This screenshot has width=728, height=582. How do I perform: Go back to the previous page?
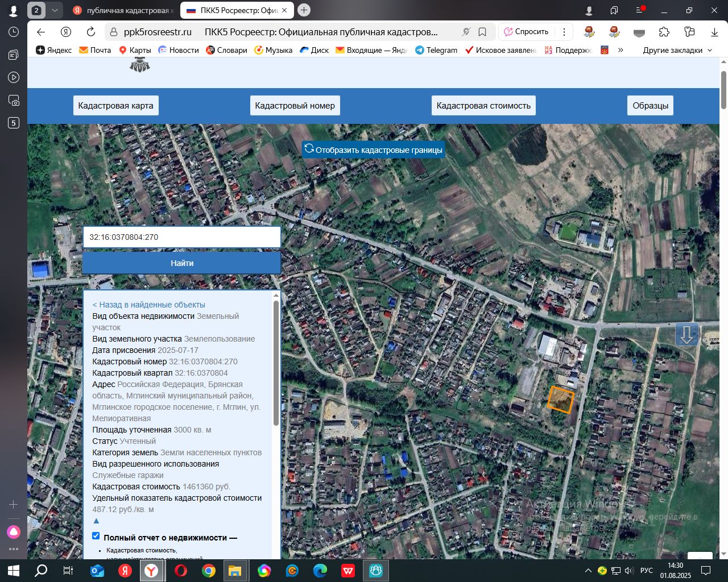pyautogui.click(x=40, y=32)
